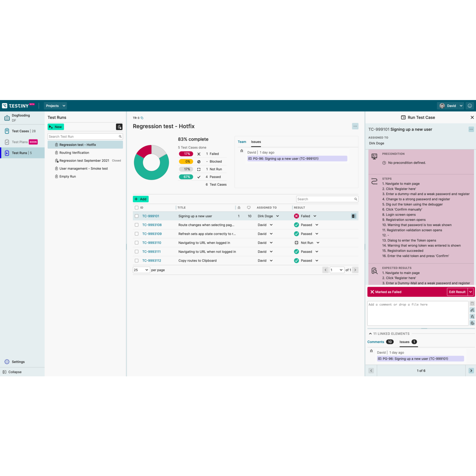Screen dimensions: 476x476
Task: Click the copy link icon next to TR-3
Action: point(142,118)
